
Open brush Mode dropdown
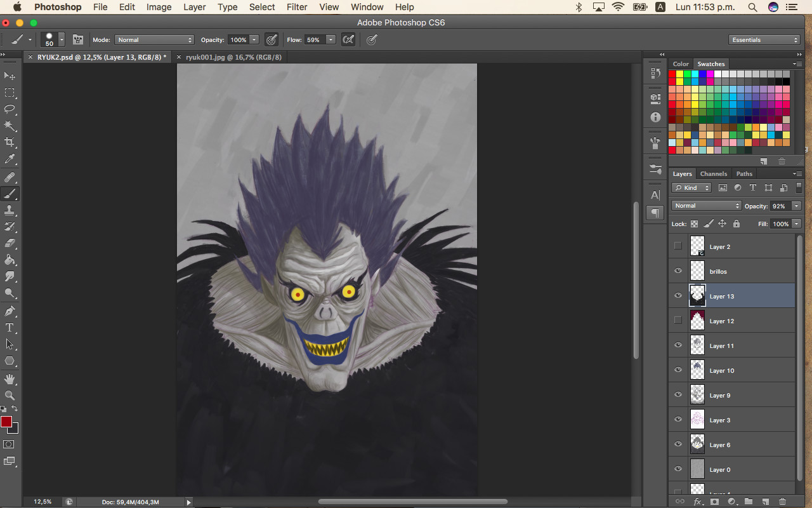[154, 39]
